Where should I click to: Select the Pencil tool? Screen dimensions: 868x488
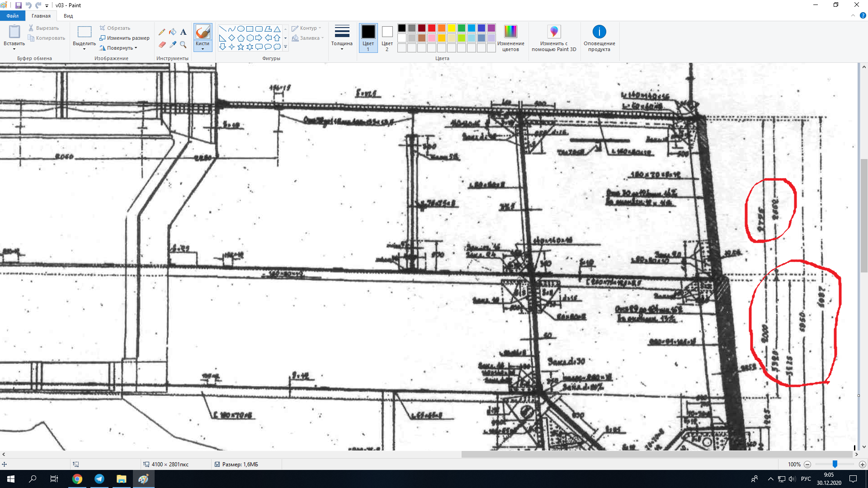pos(162,32)
